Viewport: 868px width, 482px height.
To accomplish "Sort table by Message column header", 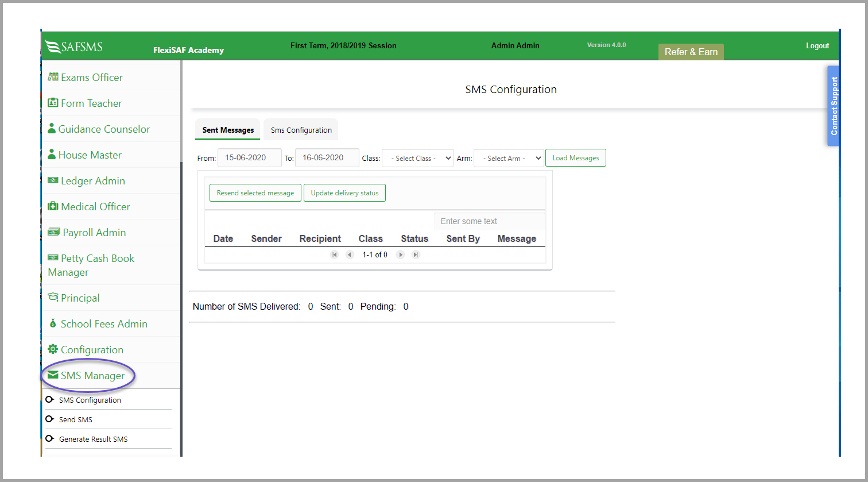I will [517, 238].
